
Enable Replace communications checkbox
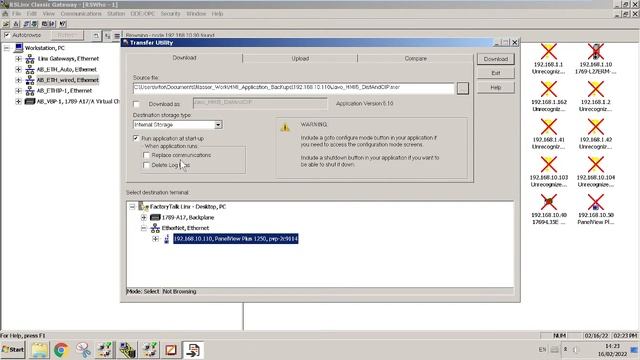147,155
